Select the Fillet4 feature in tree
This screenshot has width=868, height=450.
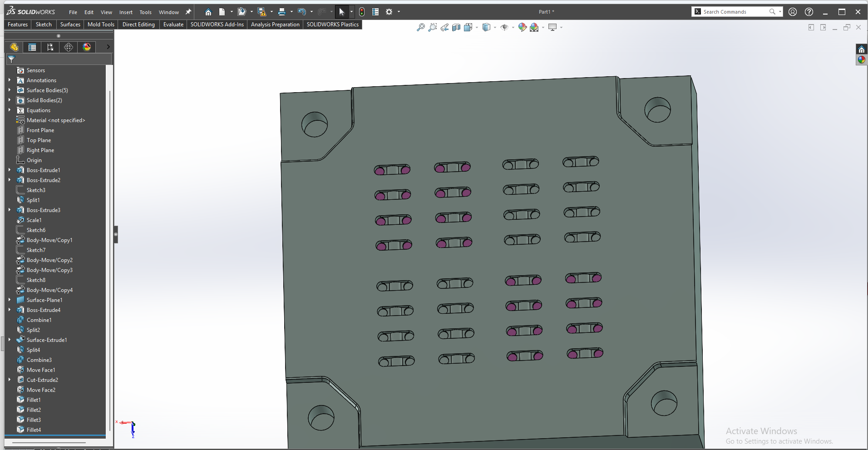(34, 430)
